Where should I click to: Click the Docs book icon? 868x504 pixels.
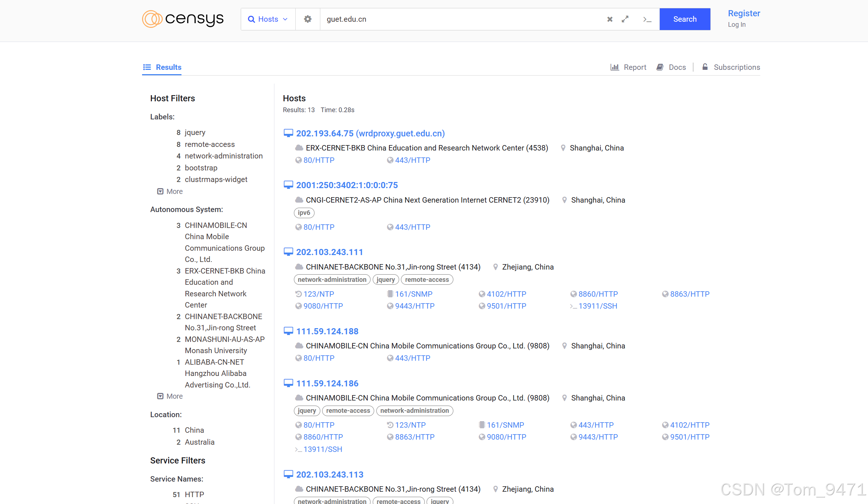pos(660,67)
